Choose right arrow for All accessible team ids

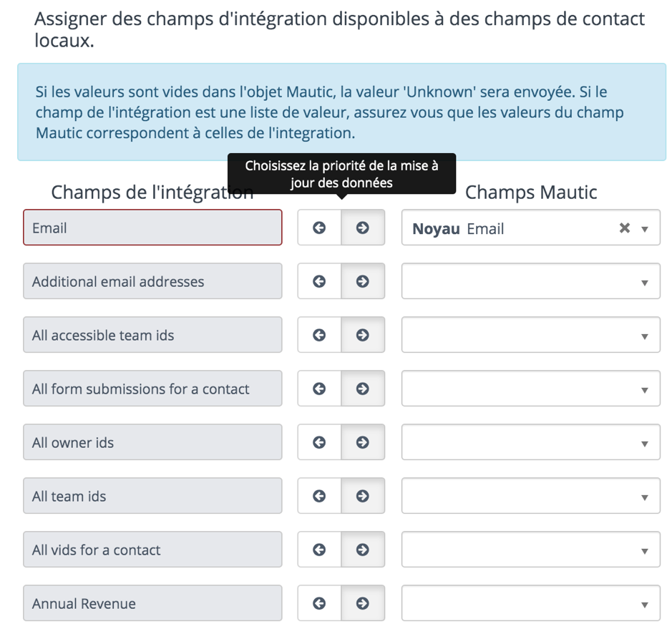click(363, 335)
